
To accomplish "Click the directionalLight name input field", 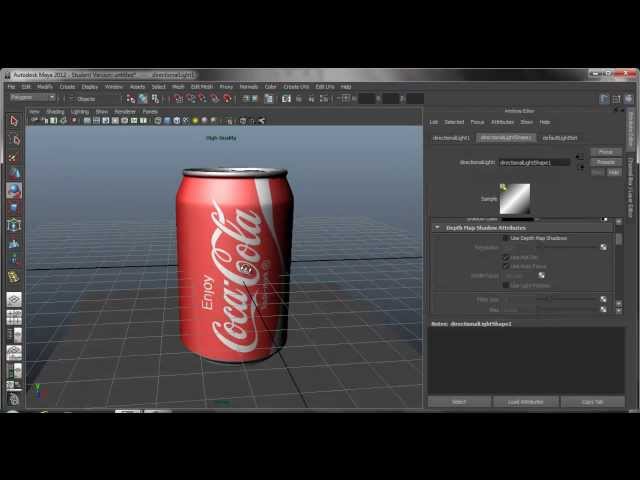I will pos(534,162).
